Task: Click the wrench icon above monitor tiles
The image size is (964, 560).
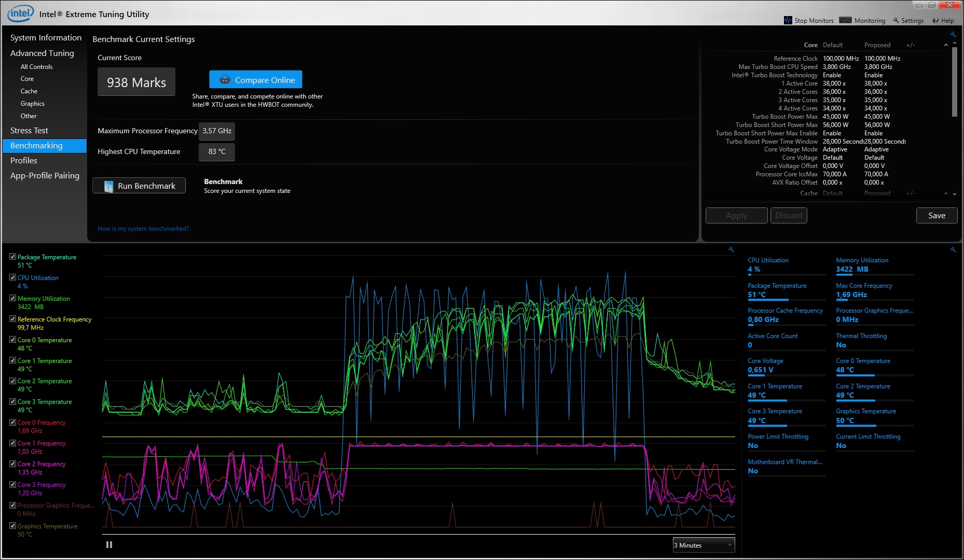Action: pos(953,250)
